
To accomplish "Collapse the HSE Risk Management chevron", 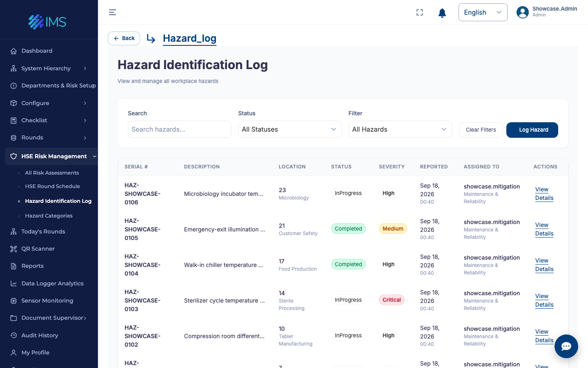I will [95, 156].
